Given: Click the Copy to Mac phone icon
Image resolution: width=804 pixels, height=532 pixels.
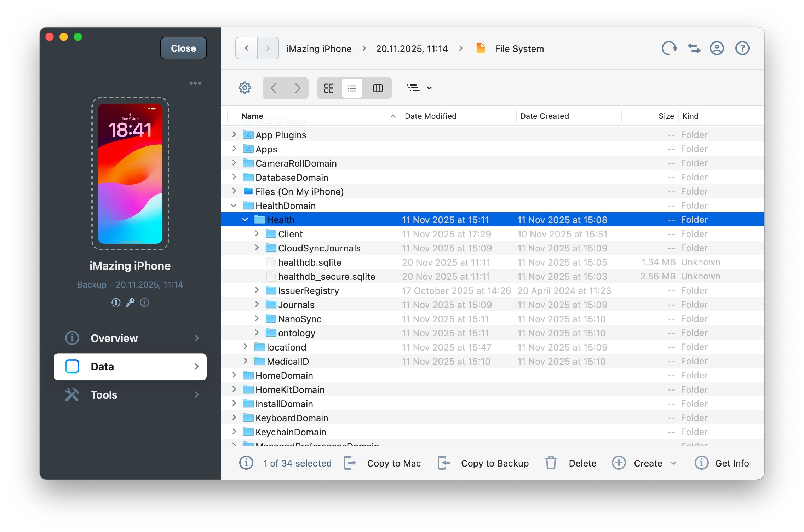Looking at the screenshot, I should [350, 463].
